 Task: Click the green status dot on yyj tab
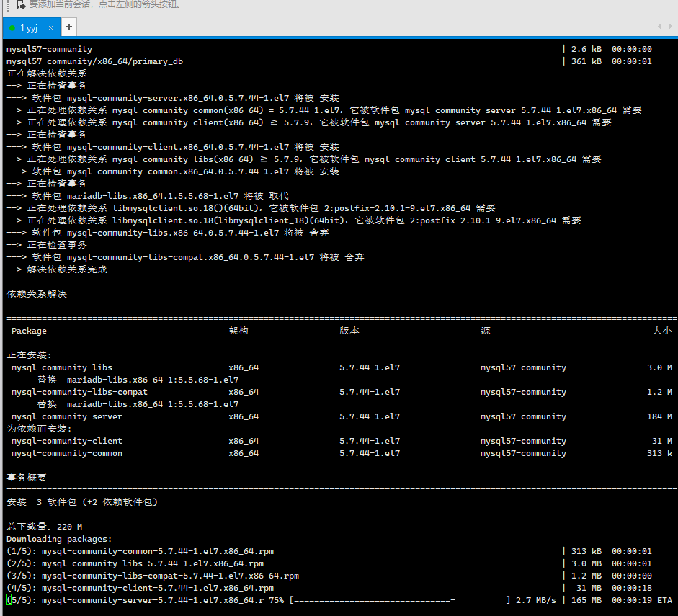[12, 28]
